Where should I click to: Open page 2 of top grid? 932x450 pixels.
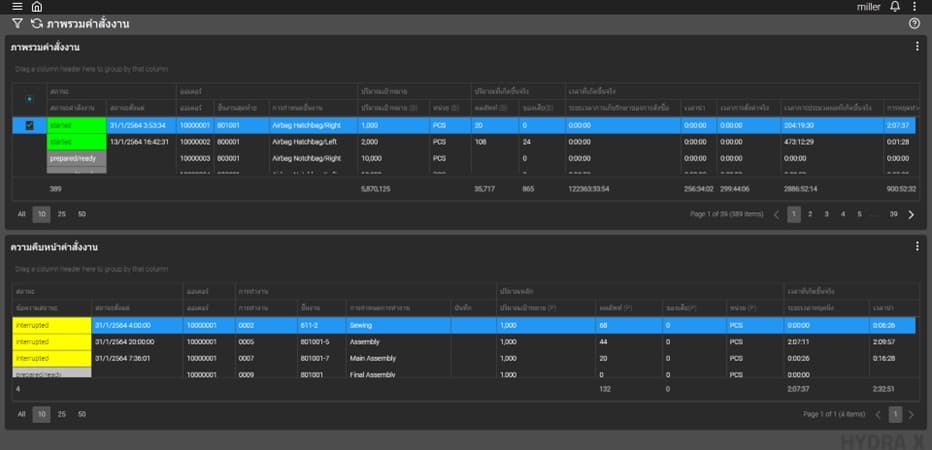pos(810,215)
